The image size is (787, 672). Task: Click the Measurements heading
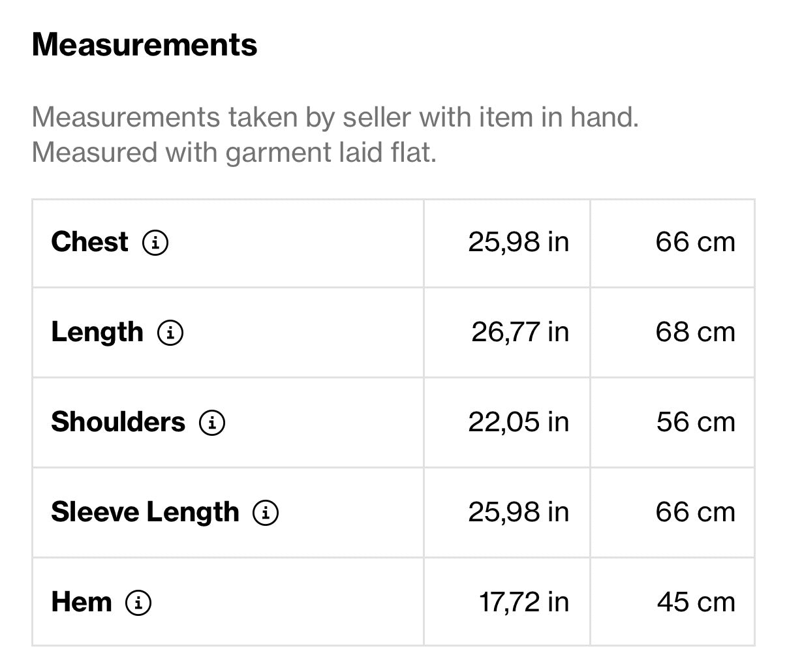coord(144,45)
